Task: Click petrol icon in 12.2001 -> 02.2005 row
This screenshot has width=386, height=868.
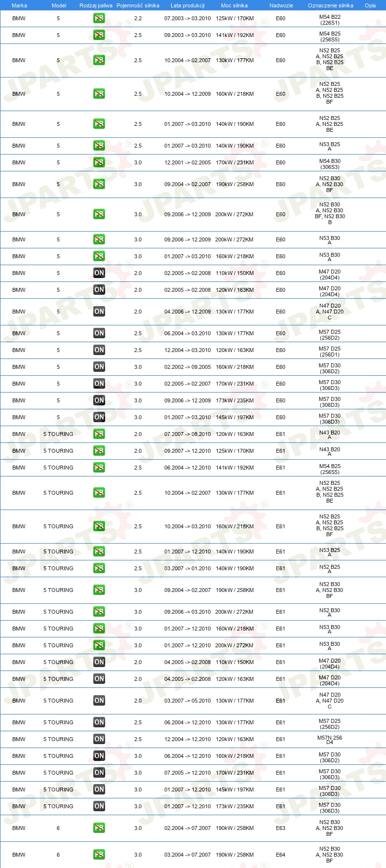Action: point(99,162)
